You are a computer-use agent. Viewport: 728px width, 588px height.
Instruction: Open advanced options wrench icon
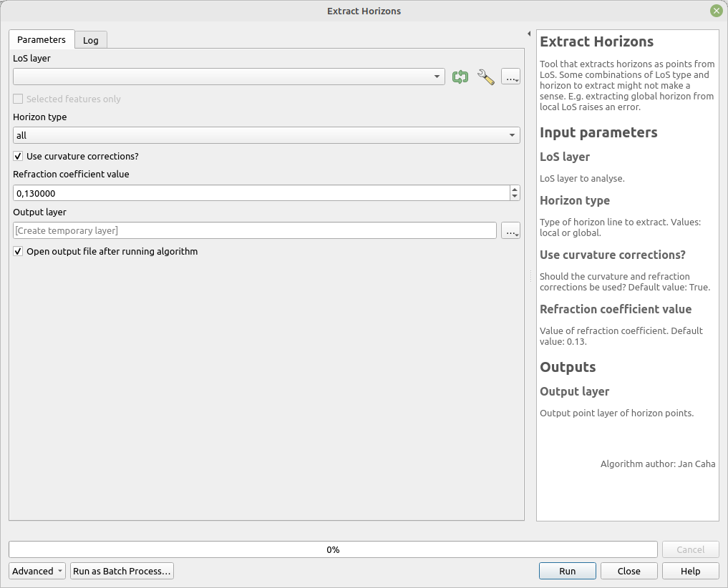pyautogui.click(x=485, y=77)
